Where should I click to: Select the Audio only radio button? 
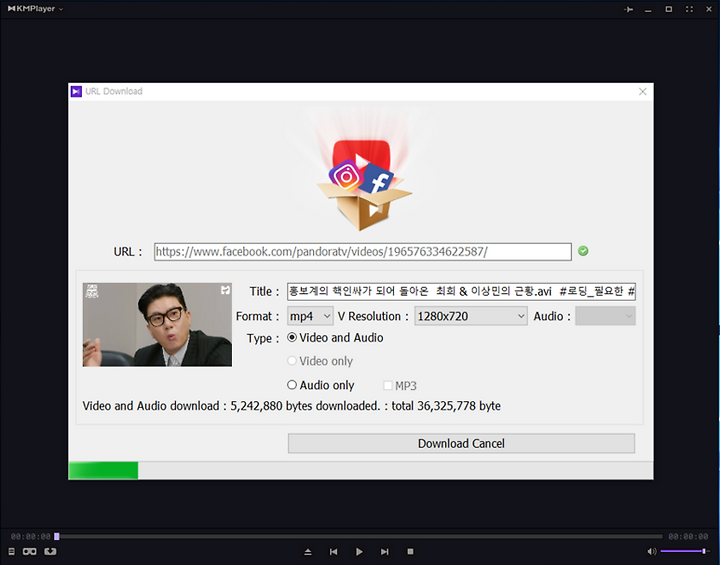[292, 385]
